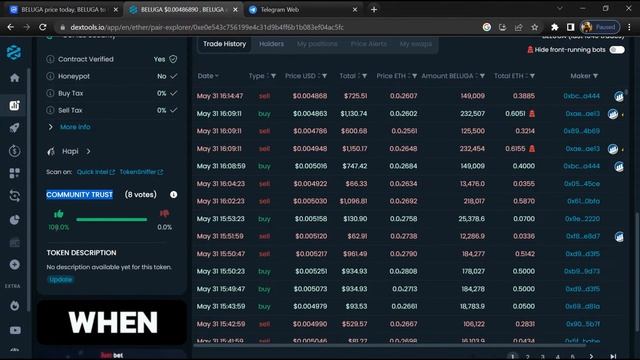Toggle Hide front-running bots switch

pos(617,50)
